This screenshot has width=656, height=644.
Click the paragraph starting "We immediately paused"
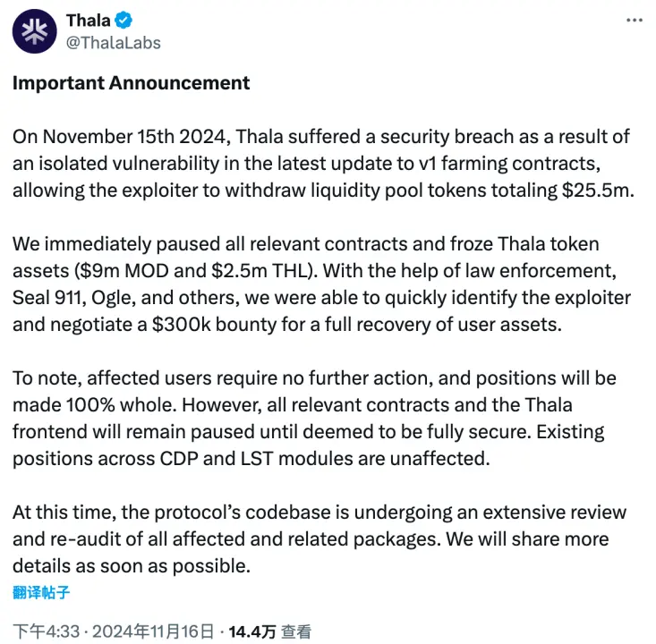click(x=321, y=284)
